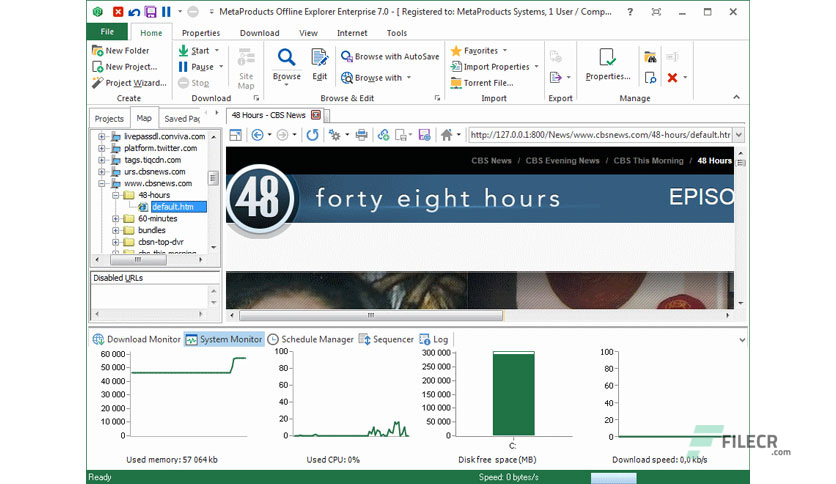Click the Print icon in browser toolbar
Viewport: 836px width, 484px height.
[361, 135]
